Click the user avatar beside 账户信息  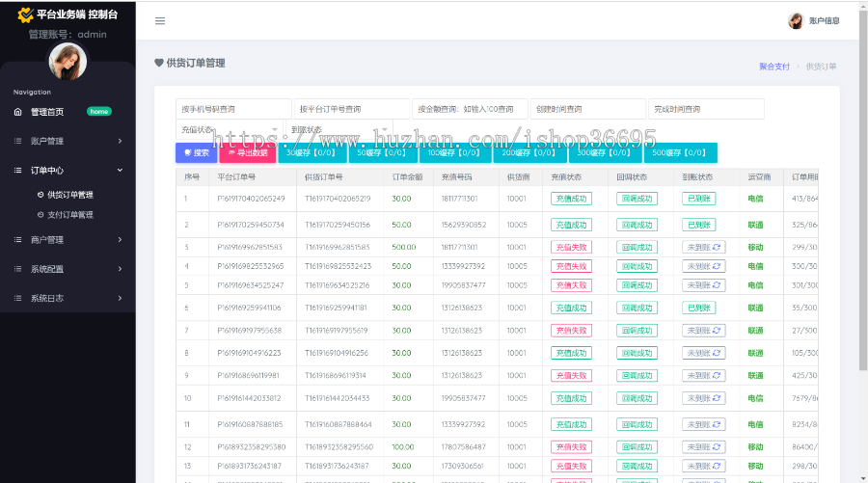pos(796,21)
